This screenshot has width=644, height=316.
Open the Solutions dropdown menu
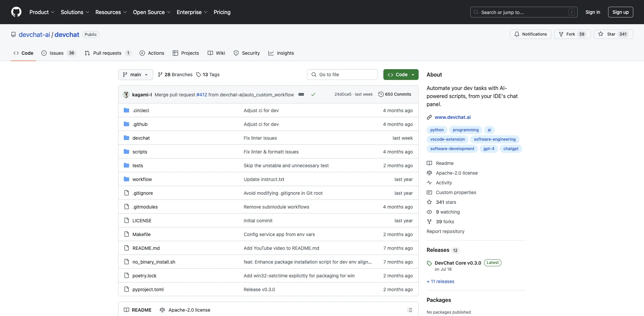coord(75,12)
